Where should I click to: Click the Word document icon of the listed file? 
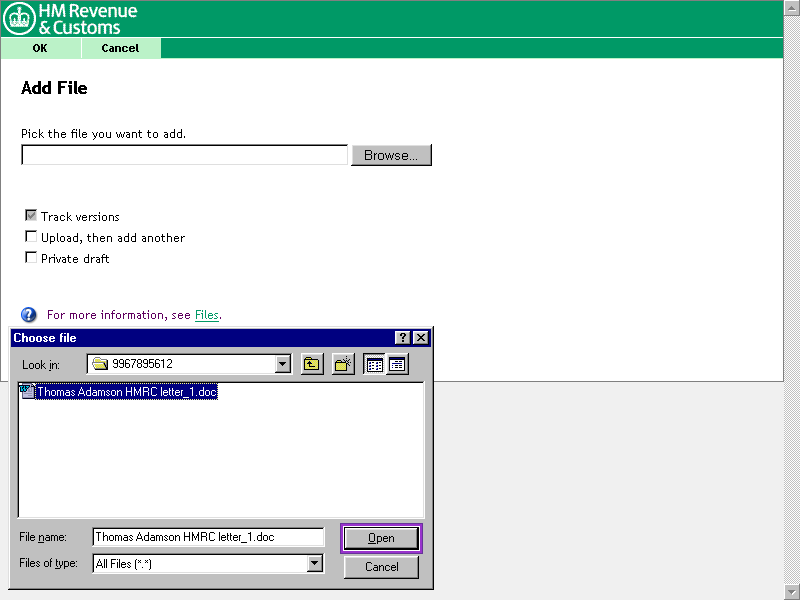27,392
